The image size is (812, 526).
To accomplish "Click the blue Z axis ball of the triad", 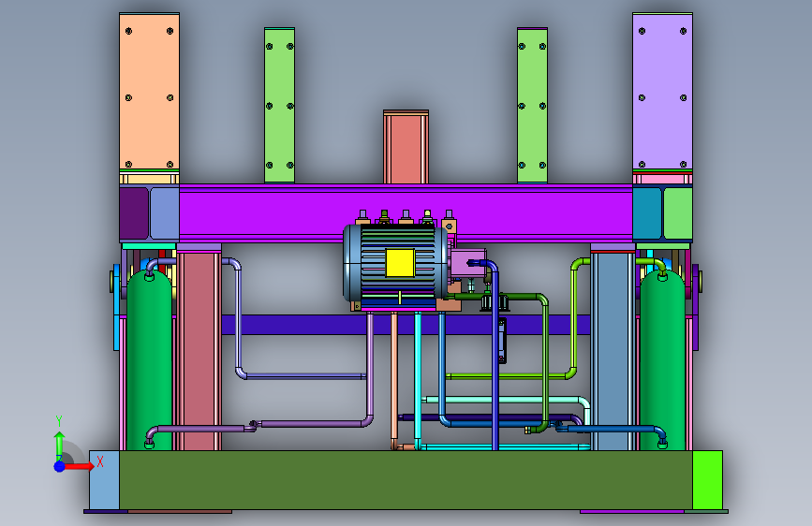I will 59,466.
